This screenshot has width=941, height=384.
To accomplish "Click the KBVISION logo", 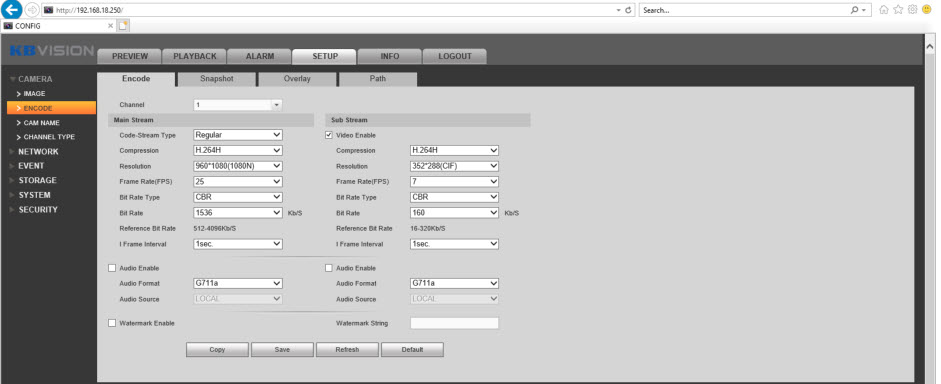I will pos(52,50).
